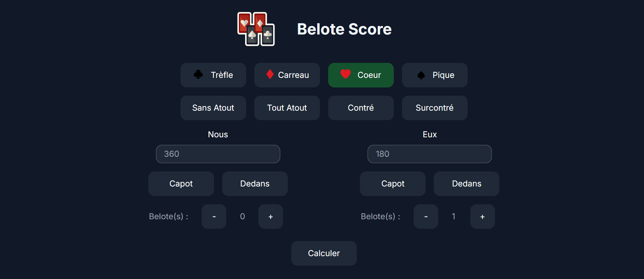Increment Belote(s) count for Nous
The height and width of the screenshot is (279, 644).
click(x=270, y=216)
